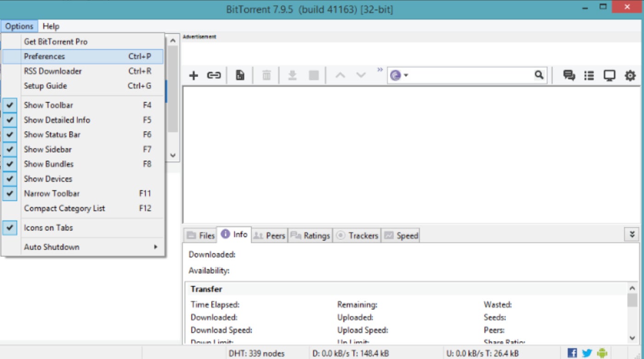Click Add Torrent from URL link icon
The width and height of the screenshot is (644, 359).
[x=213, y=75]
